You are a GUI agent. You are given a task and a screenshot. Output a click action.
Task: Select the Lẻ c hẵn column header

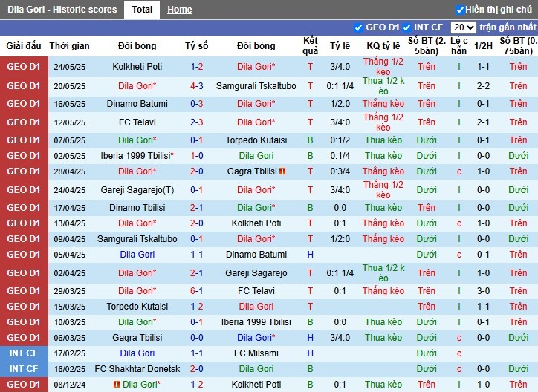(x=459, y=45)
